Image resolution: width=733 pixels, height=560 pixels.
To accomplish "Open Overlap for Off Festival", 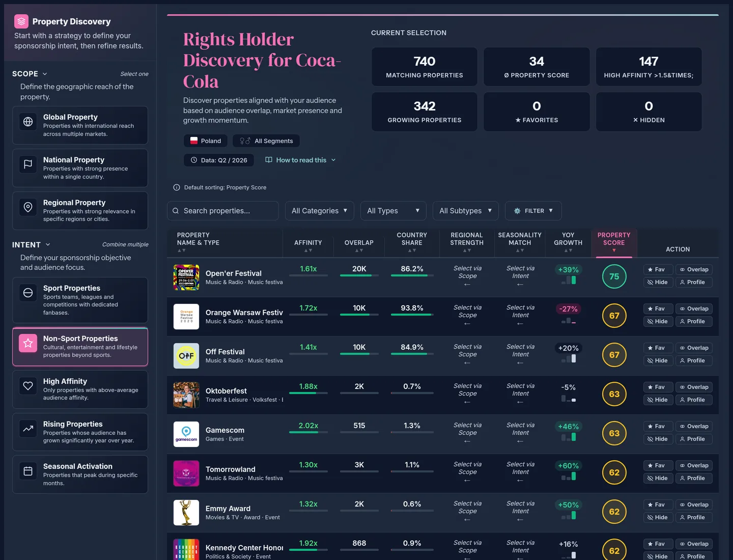I will [694, 348].
